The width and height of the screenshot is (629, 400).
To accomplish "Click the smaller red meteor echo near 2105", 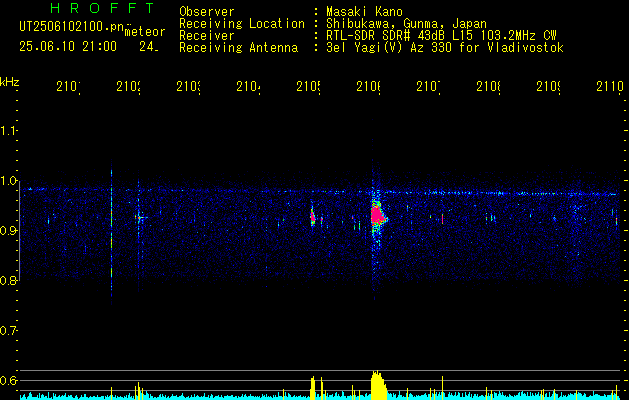I will point(313,217).
